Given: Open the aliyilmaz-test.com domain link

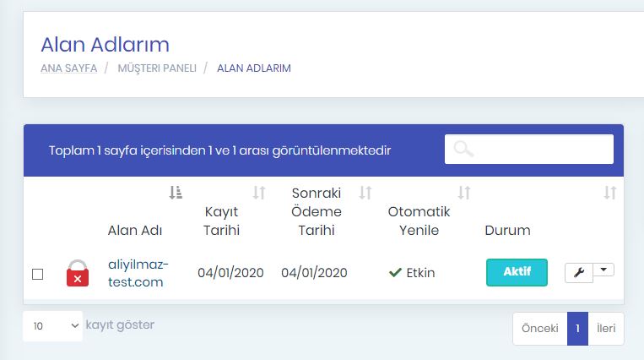Looking at the screenshot, I should 138,273.
